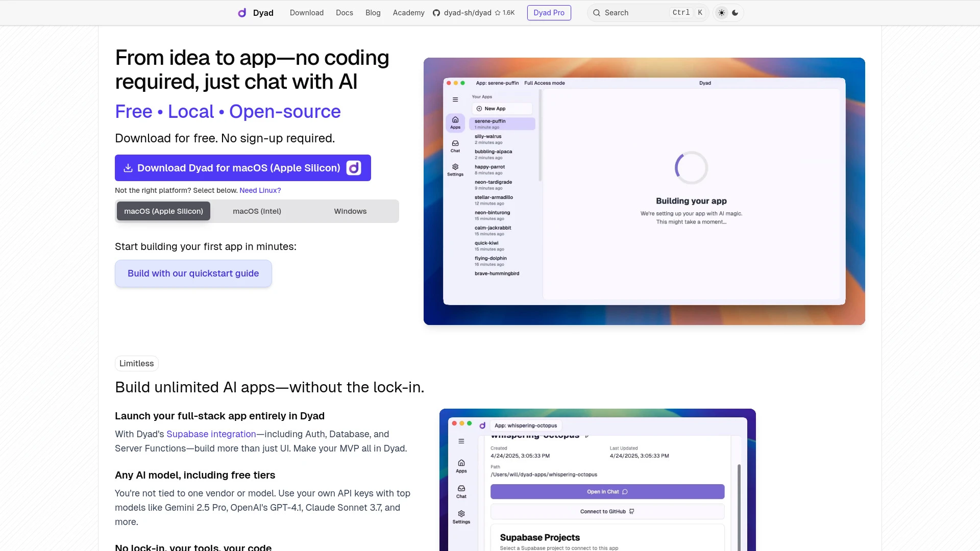
Task: Select the Windows platform option
Action: coord(350,211)
